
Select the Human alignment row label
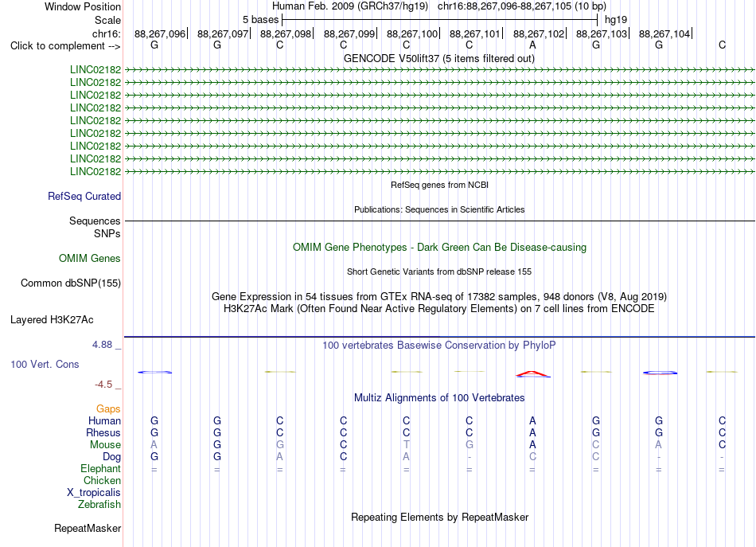pos(104,421)
